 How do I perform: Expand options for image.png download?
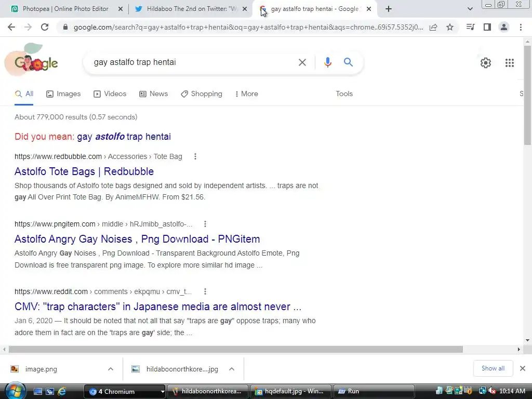111,369
